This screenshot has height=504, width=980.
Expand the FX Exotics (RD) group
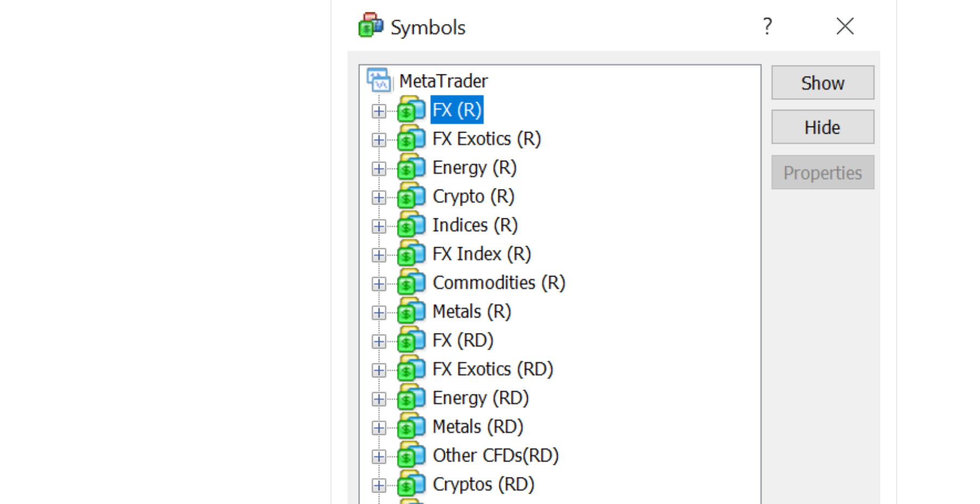pyautogui.click(x=379, y=370)
